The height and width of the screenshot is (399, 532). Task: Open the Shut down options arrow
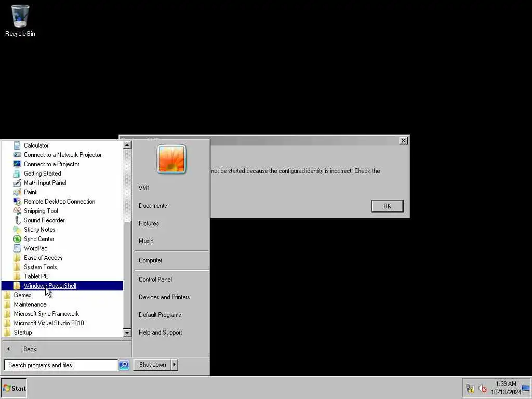[x=175, y=365]
